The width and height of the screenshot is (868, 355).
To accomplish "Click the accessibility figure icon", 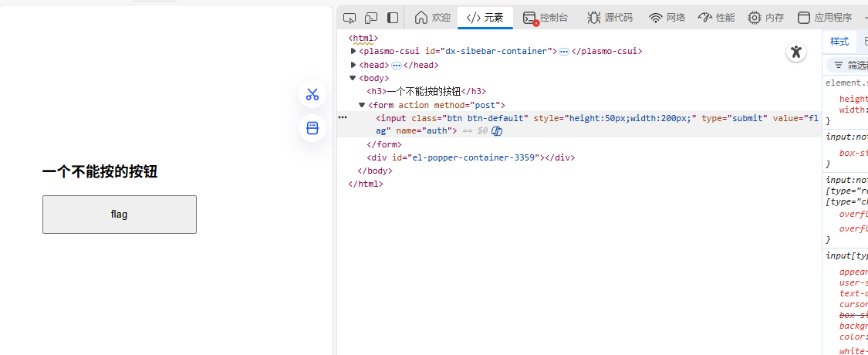I will click(x=796, y=52).
